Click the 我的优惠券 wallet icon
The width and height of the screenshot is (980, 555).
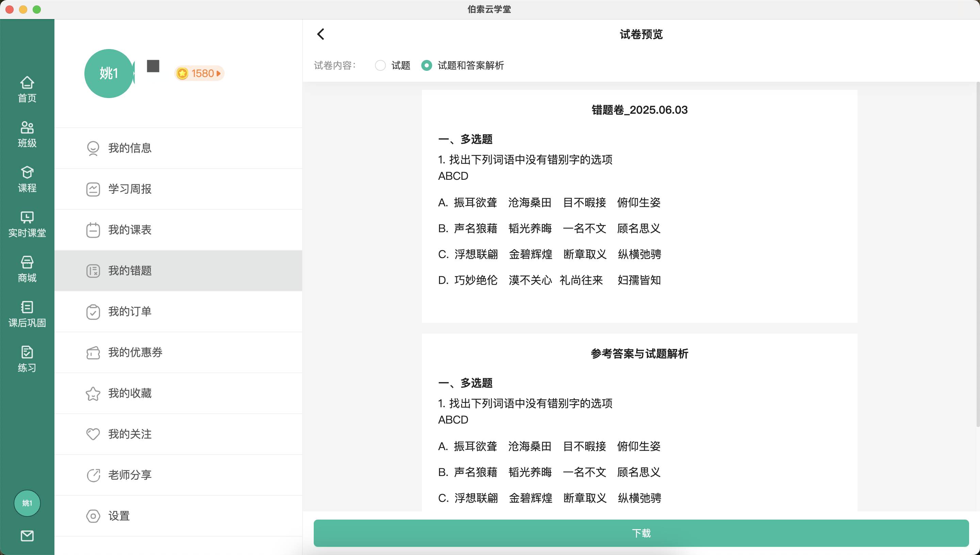[93, 353]
